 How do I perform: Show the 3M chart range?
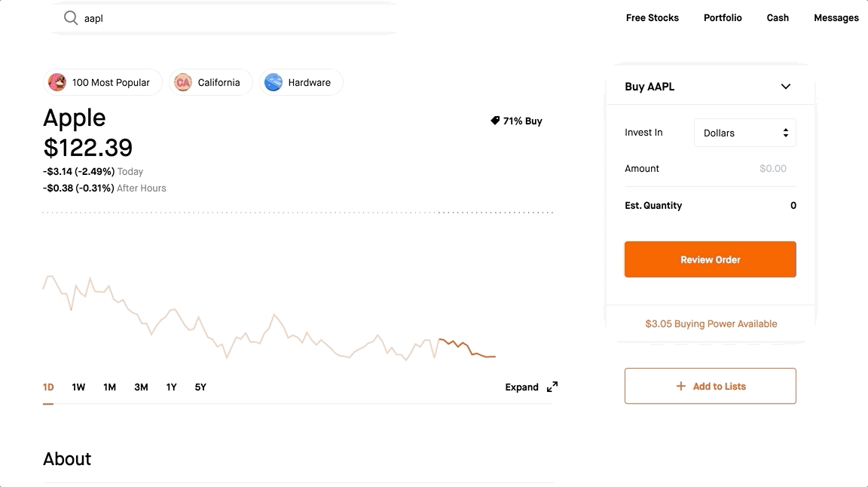141,387
